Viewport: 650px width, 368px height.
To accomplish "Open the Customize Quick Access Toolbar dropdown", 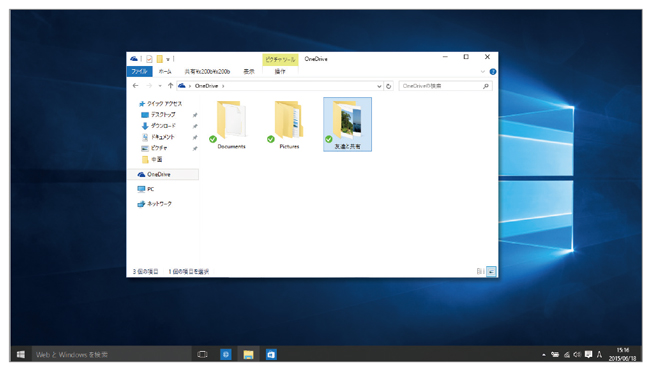I will click(168, 59).
